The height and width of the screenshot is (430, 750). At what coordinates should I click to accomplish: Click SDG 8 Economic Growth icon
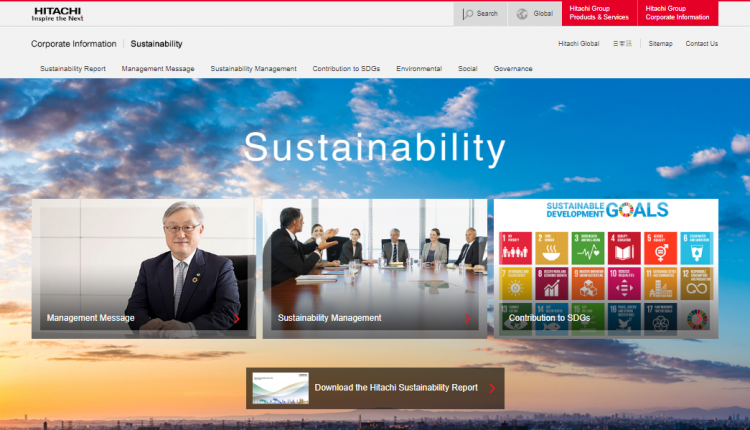(x=551, y=284)
